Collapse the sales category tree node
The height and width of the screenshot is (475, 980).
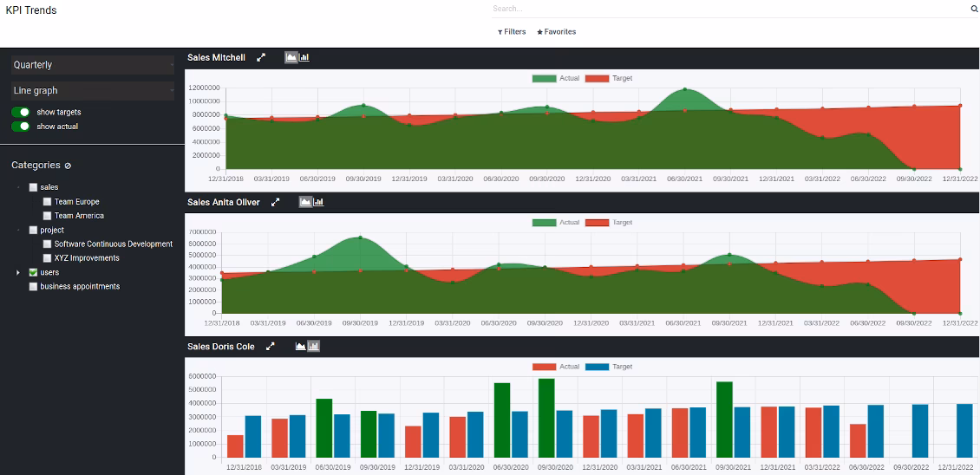[x=18, y=187]
